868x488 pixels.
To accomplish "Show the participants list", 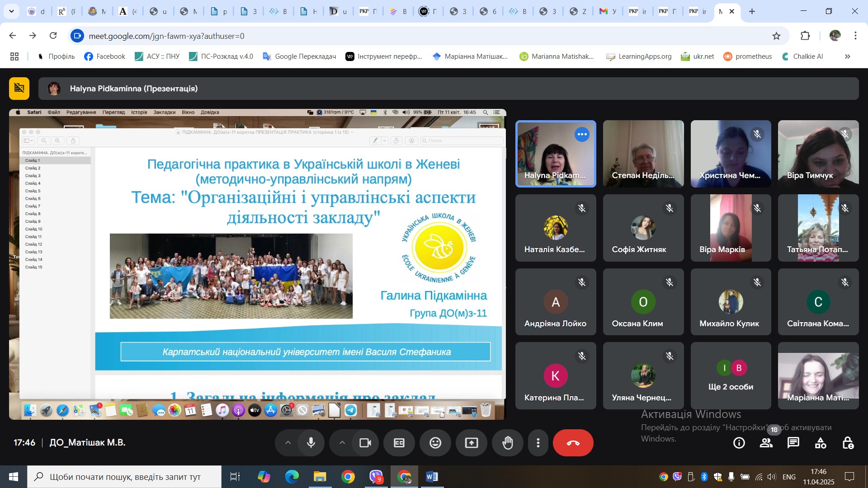I will [x=766, y=443].
